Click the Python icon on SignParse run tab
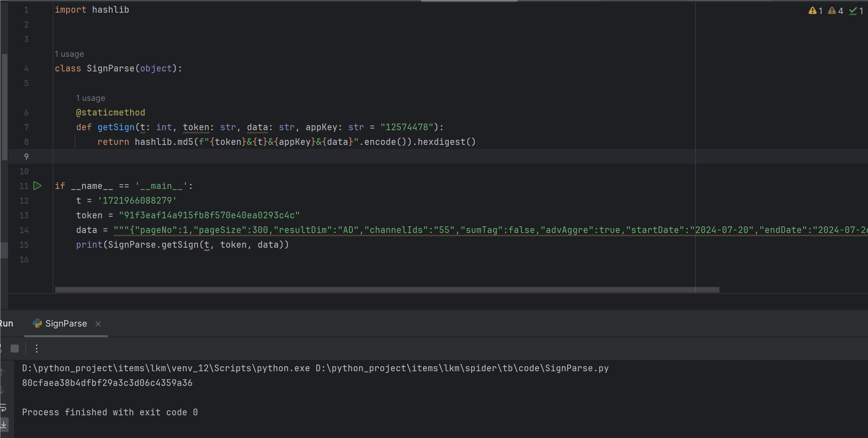The image size is (868, 438). click(37, 323)
